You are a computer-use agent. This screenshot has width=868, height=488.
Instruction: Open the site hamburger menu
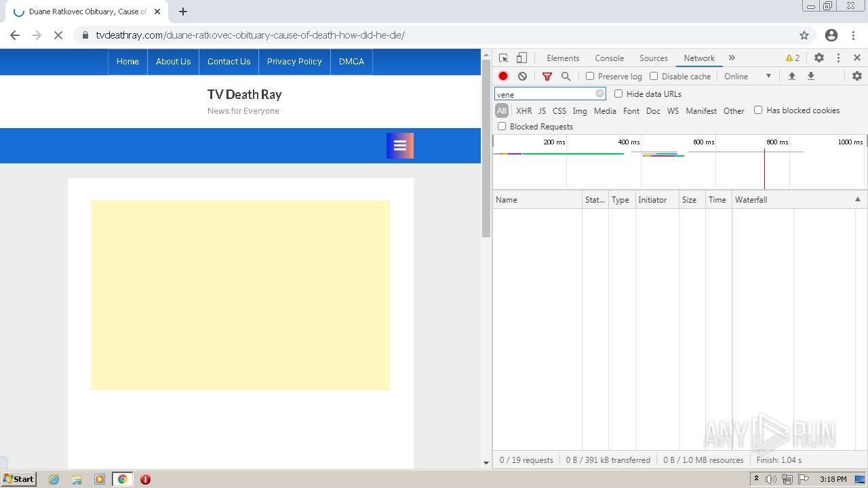(x=400, y=146)
